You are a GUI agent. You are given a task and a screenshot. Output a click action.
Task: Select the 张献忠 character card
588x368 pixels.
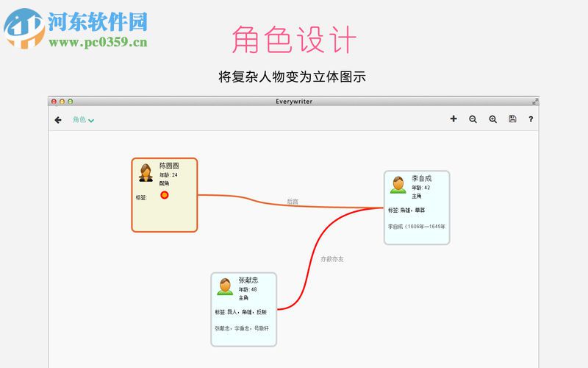[x=244, y=309]
